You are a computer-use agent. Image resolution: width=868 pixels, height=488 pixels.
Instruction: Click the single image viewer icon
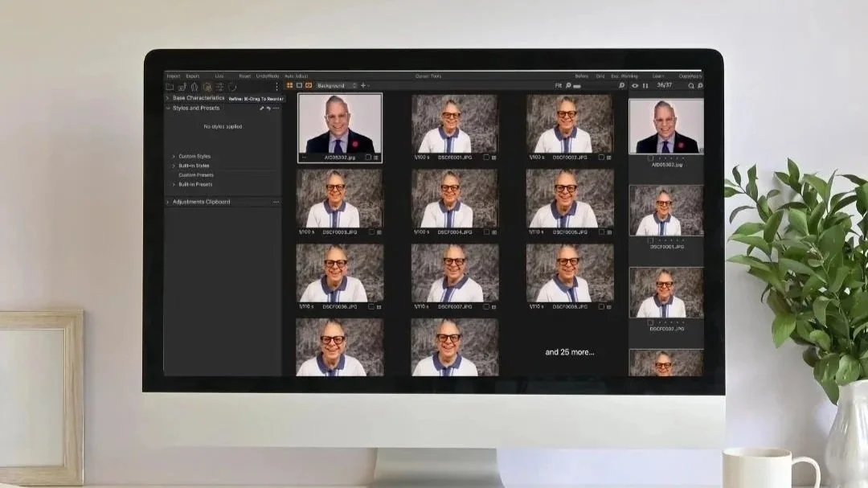298,85
